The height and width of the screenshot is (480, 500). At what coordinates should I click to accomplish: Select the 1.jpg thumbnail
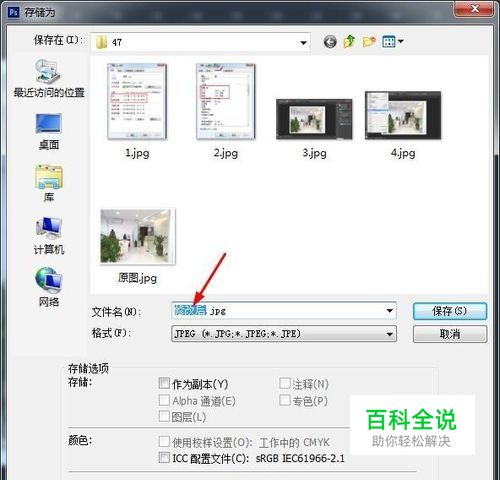coord(137,101)
